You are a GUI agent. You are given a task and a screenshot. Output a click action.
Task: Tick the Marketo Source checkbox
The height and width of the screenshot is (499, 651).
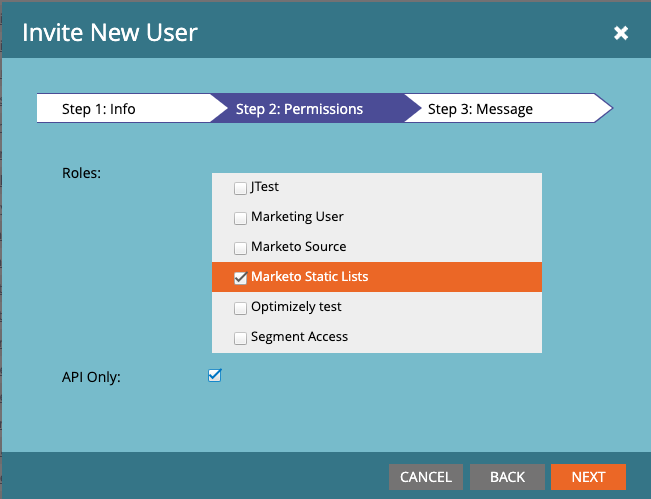coord(240,247)
